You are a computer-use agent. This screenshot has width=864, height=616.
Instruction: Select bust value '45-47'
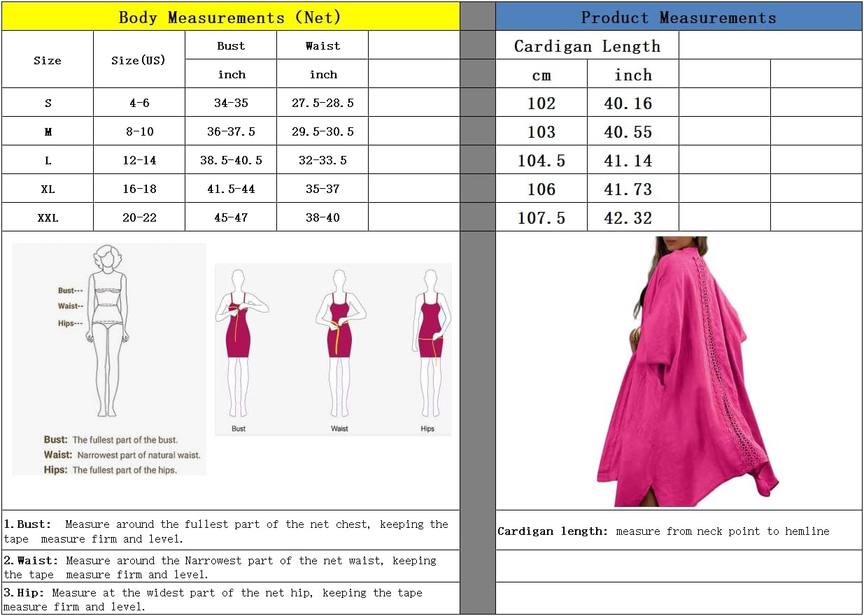[x=231, y=217]
